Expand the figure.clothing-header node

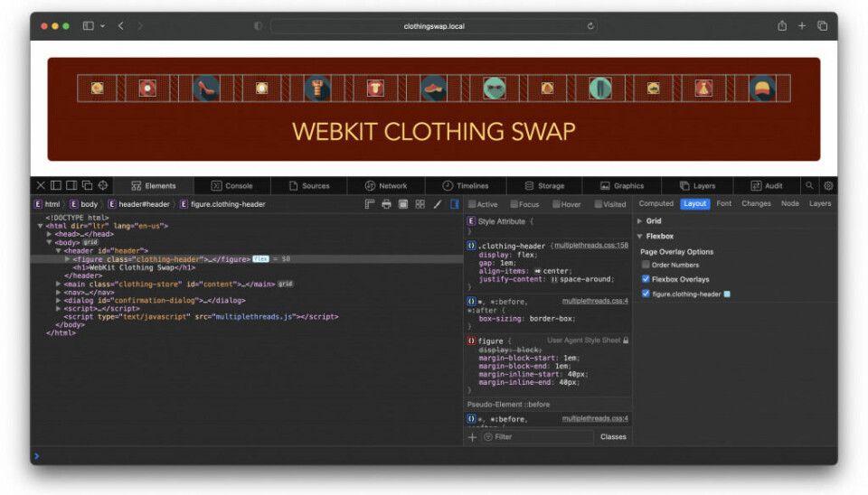[x=67, y=259]
